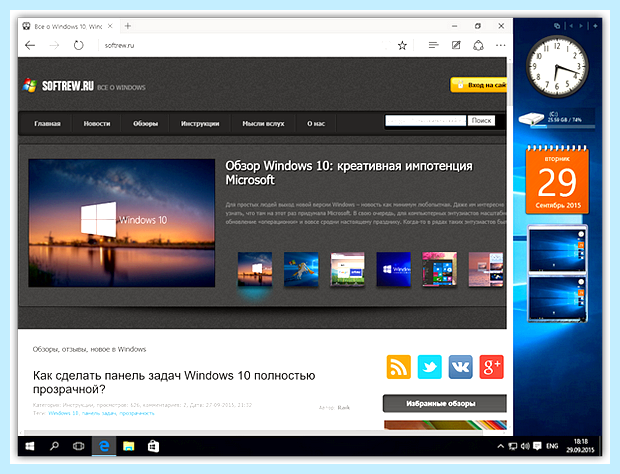Open the Edge Hub icon
This screenshot has width=620, height=474.
pos(433,45)
